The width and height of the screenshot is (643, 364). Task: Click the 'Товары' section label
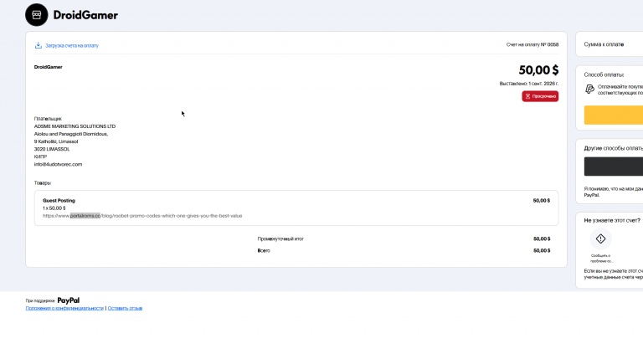[x=42, y=182]
